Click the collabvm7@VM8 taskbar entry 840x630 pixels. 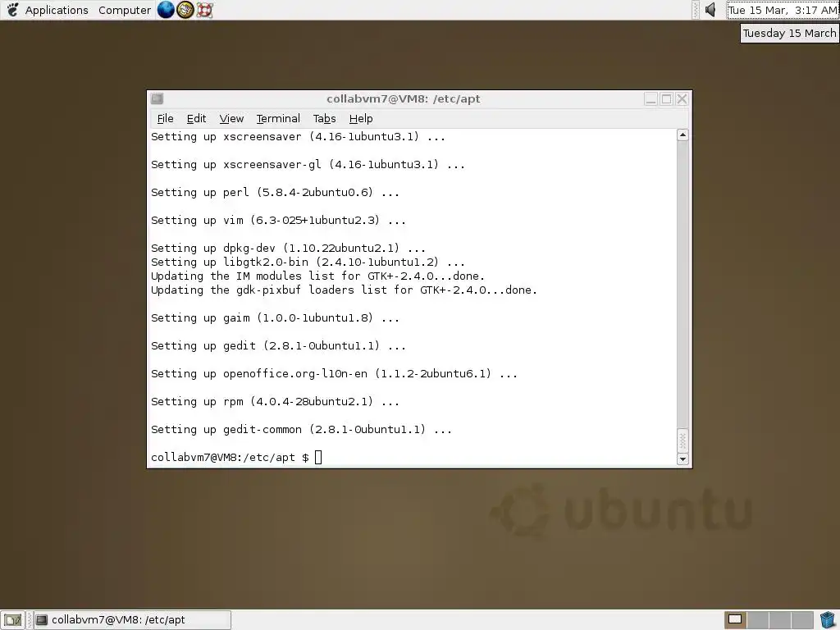(132, 620)
